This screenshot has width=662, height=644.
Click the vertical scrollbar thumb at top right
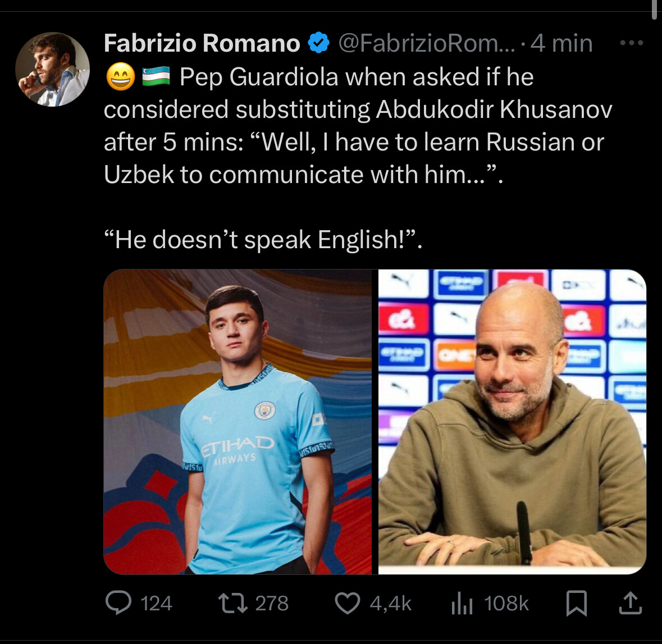coord(654,10)
